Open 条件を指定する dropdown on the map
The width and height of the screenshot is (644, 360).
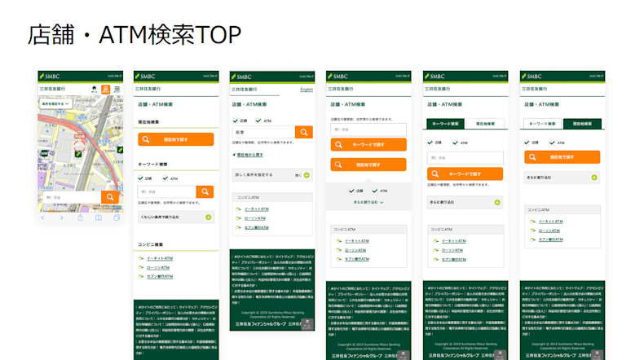(55, 104)
